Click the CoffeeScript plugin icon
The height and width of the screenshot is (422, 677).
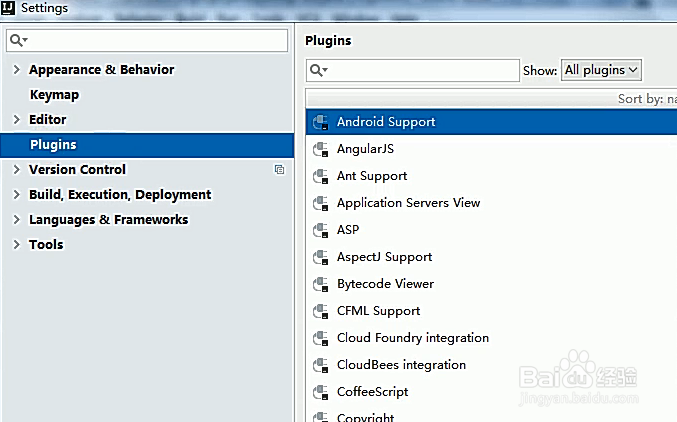coord(321,392)
